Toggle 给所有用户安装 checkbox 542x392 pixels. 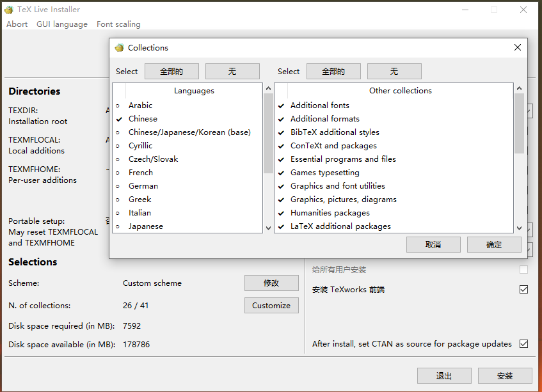coord(523,269)
